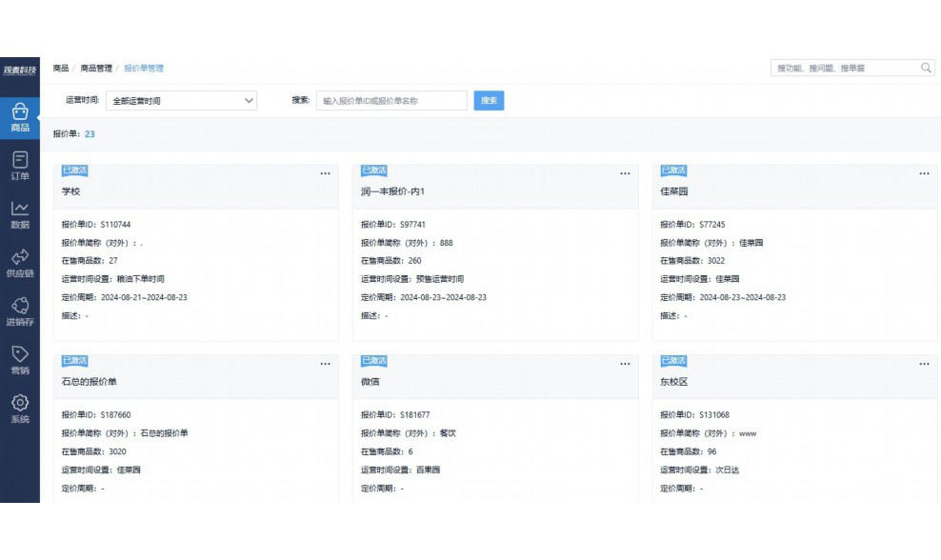This screenshot has width=941, height=560.
Task: Toggle the 已激活 badge on 佳菜园 card
Action: click(675, 170)
